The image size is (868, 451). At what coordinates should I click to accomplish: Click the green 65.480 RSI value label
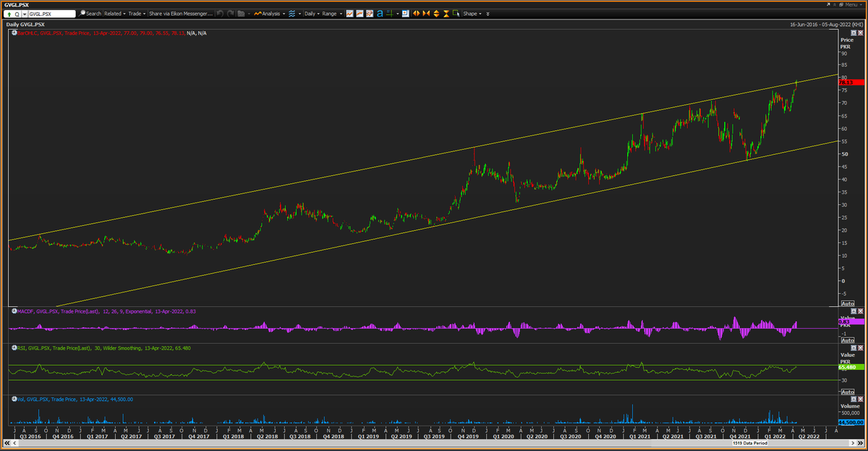pos(851,367)
